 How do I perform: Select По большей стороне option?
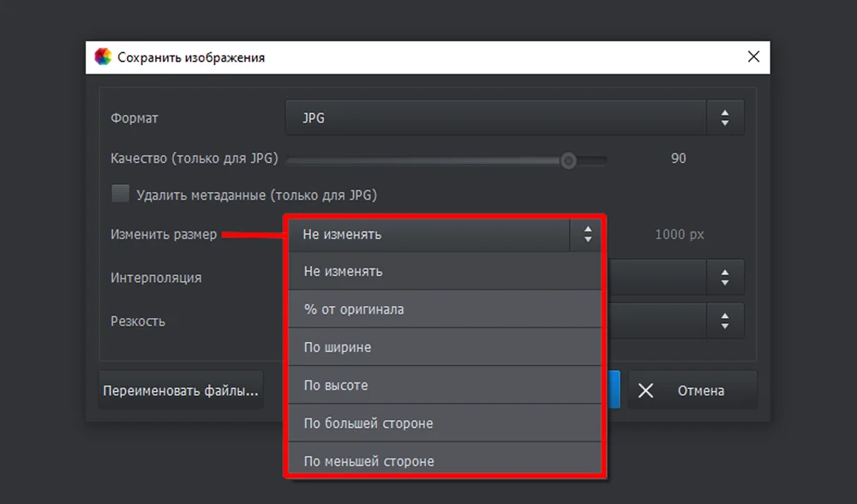(x=445, y=423)
